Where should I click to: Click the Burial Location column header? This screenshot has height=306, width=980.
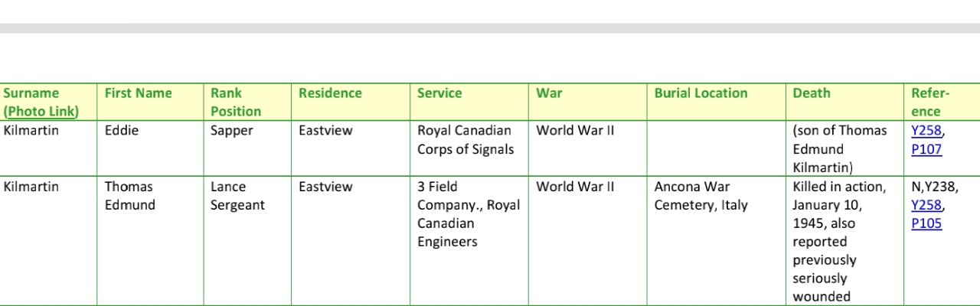click(x=701, y=93)
